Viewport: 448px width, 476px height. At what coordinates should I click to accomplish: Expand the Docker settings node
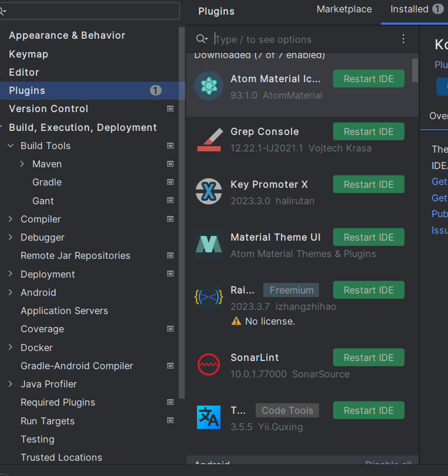(11, 347)
